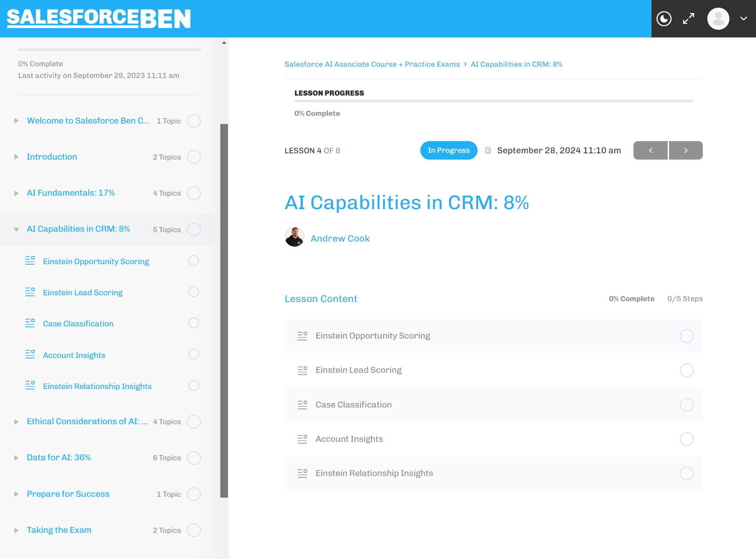Open Prepare for Success lesson
Image resolution: width=756 pixels, height=559 pixels.
tap(68, 494)
